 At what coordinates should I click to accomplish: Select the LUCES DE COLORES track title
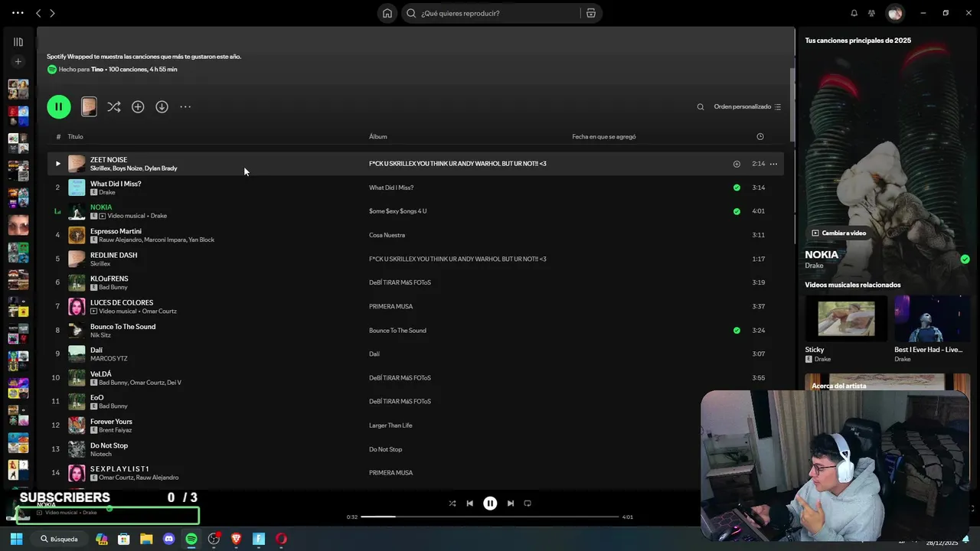[x=122, y=302]
